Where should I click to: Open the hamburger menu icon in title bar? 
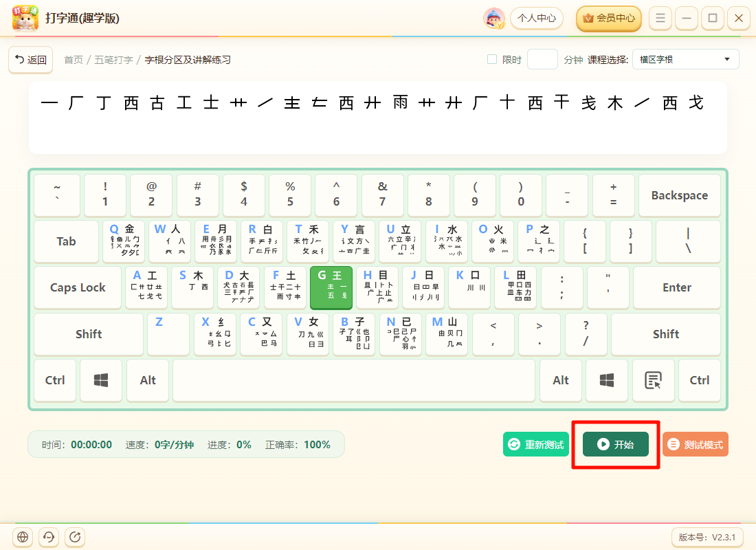tap(660, 19)
